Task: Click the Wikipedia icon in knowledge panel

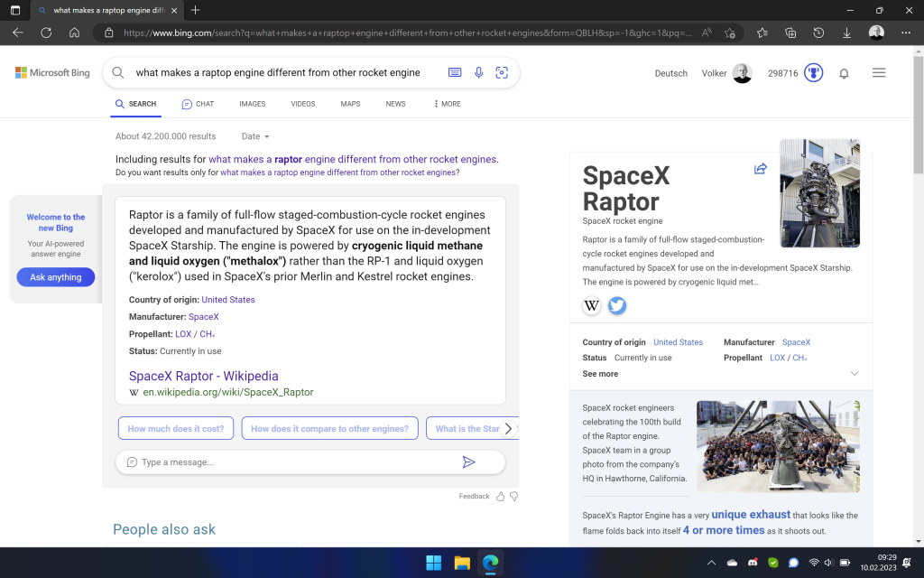Action: point(592,305)
